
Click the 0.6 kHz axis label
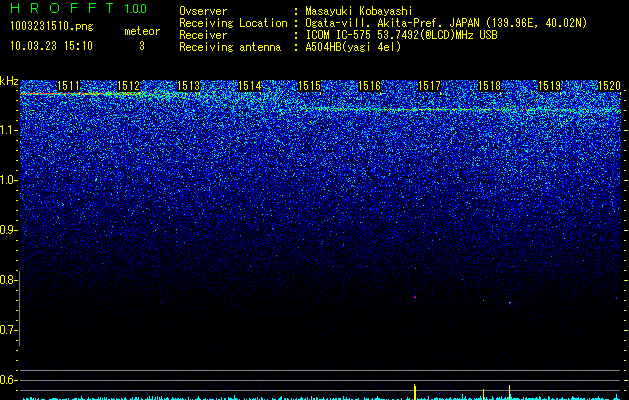pyautogui.click(x=9, y=380)
